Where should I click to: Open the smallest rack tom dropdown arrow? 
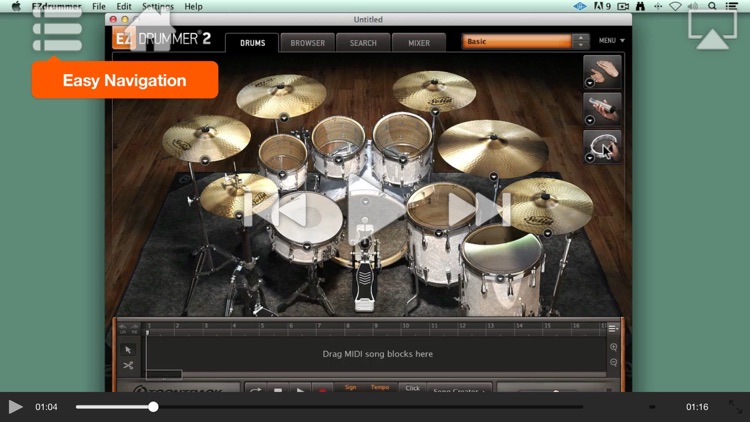point(282,175)
